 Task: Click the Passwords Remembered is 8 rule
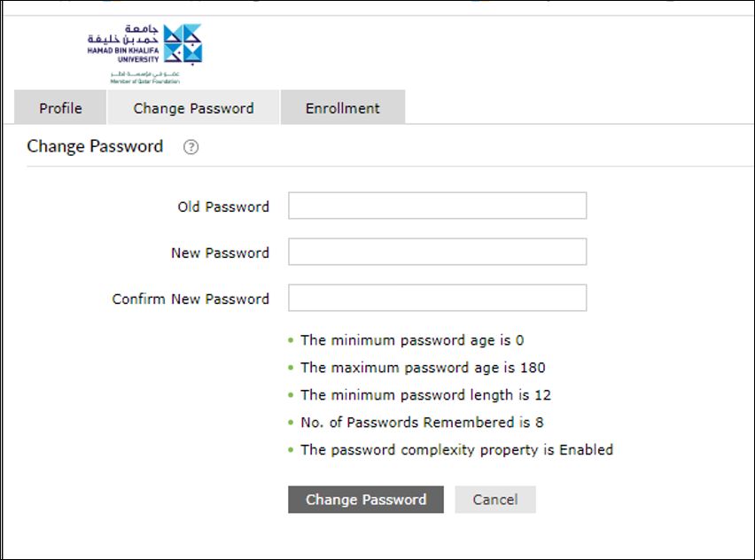422,423
